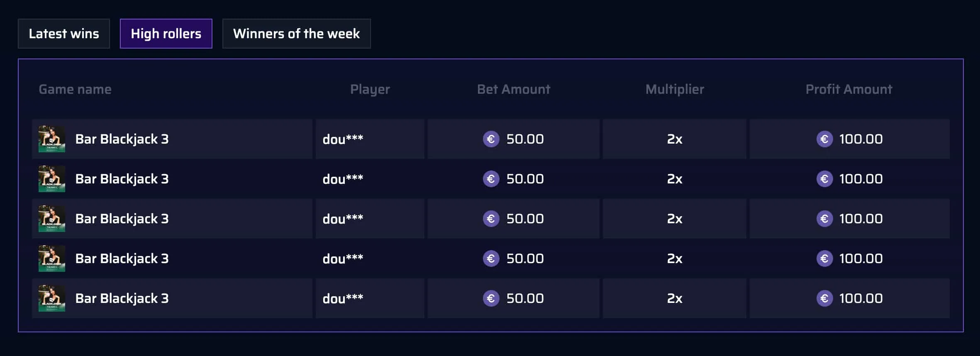Click the Profit Amount column header

pos(849,89)
